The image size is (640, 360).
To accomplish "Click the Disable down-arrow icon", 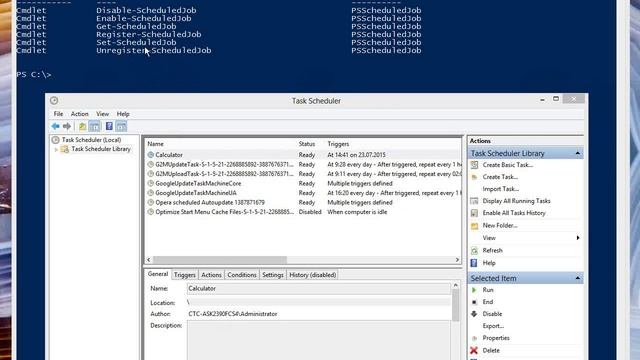I will [x=474, y=314].
